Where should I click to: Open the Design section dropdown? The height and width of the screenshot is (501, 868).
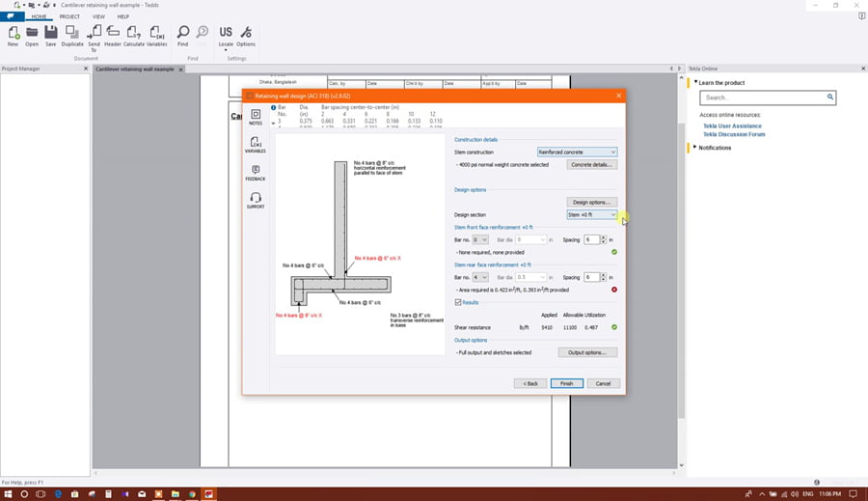pyautogui.click(x=592, y=214)
